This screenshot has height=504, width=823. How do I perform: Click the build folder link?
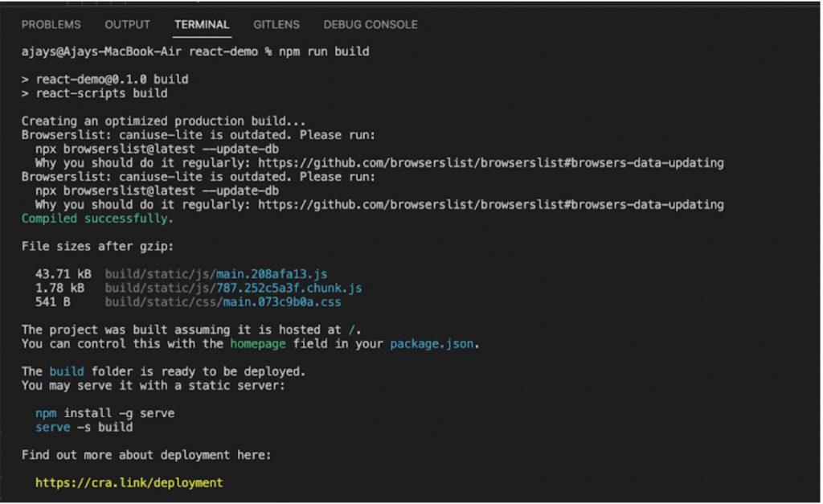pos(67,371)
